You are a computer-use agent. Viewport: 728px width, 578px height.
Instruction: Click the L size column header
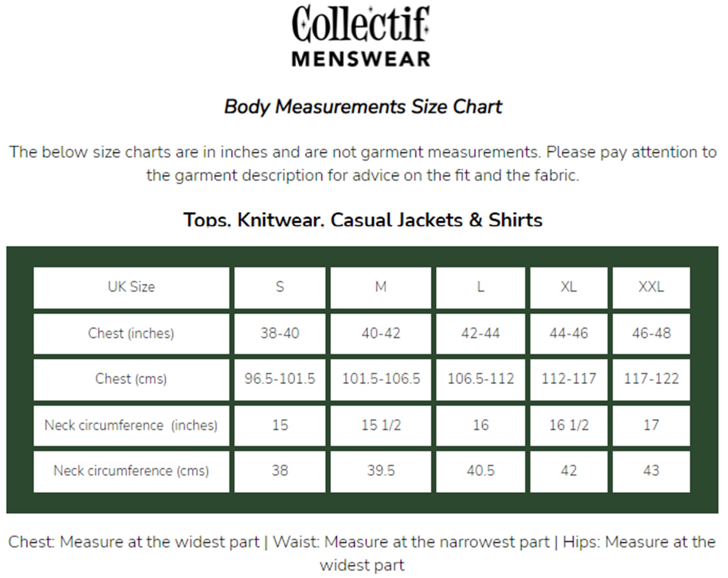(480, 288)
